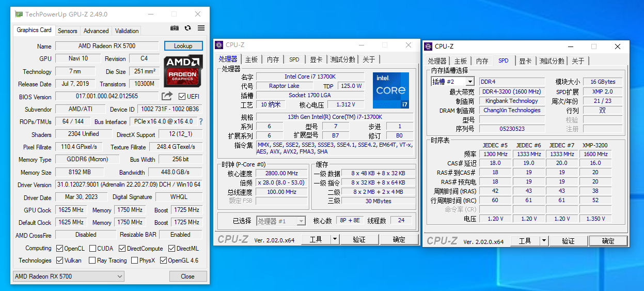Toggle the PhysX checkbox
The width and height of the screenshot is (644, 291).
pyautogui.click(x=134, y=261)
